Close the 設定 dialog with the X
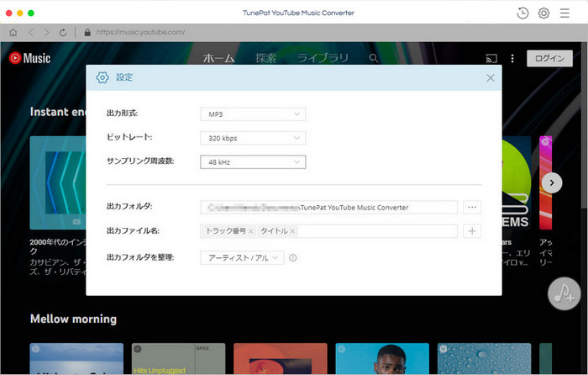This screenshot has height=375, width=588. click(x=490, y=77)
